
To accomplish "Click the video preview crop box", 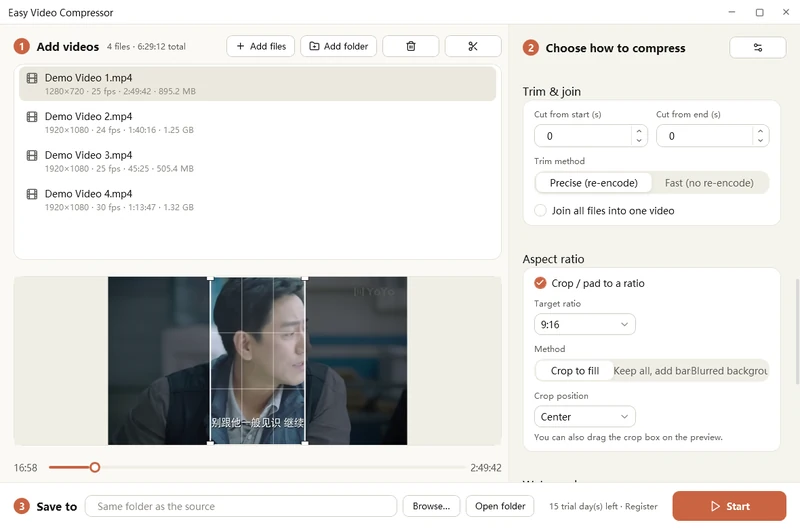I will pos(258,361).
